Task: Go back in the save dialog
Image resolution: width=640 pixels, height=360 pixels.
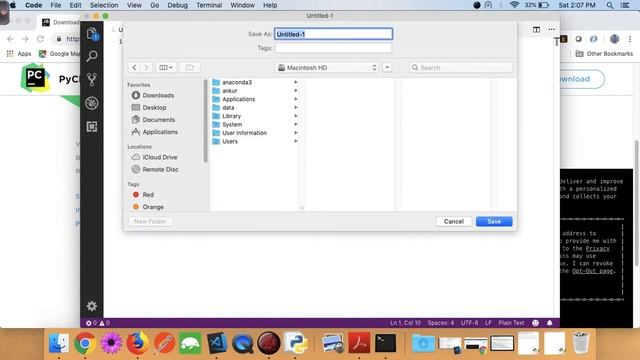Action: [x=134, y=67]
